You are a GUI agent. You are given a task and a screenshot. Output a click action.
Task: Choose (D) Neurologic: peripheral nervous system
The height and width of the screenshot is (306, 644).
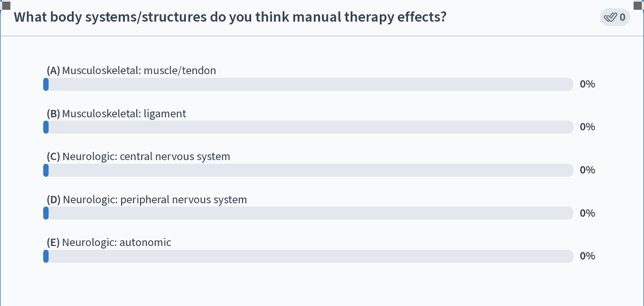coord(146,199)
